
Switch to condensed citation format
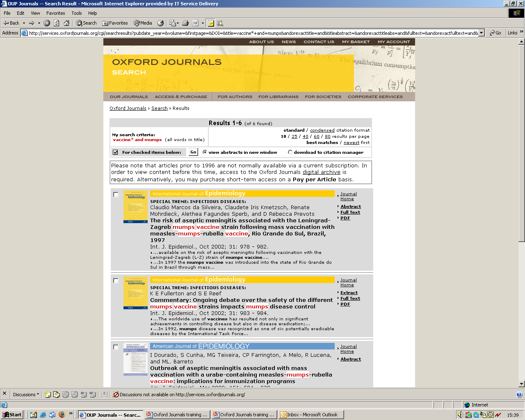pos(322,130)
